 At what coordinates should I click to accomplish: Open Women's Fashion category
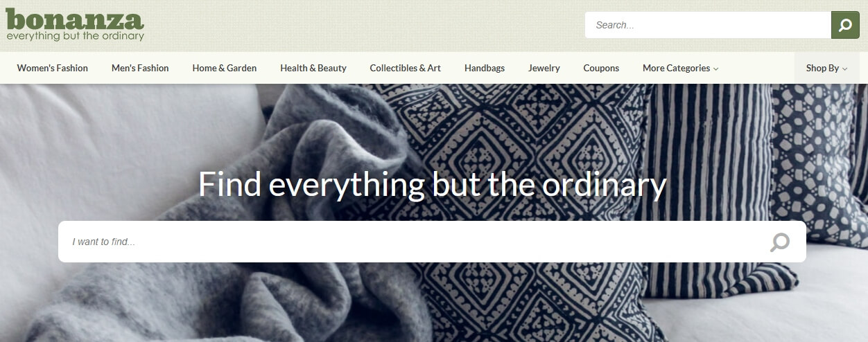[x=53, y=68]
